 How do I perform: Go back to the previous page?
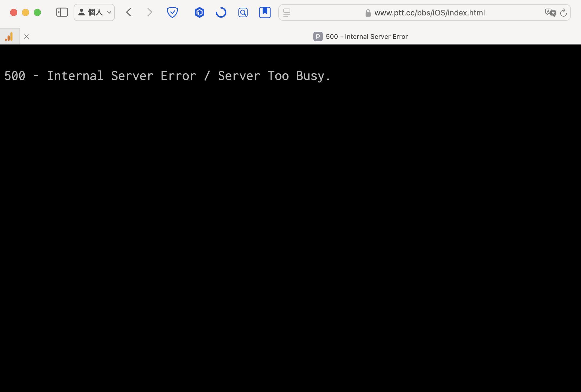click(129, 12)
